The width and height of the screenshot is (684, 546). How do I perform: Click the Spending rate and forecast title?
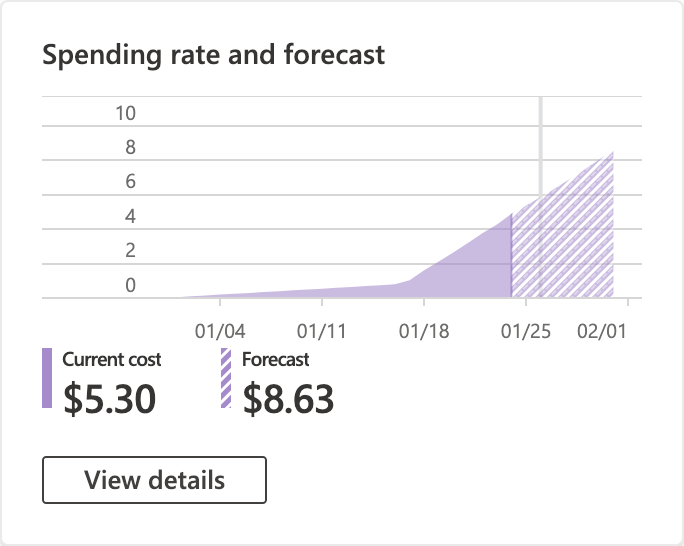[213, 55]
